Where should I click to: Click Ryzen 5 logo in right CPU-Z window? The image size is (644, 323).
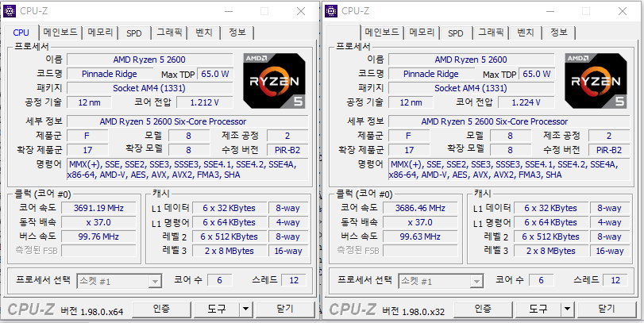[x=596, y=80]
